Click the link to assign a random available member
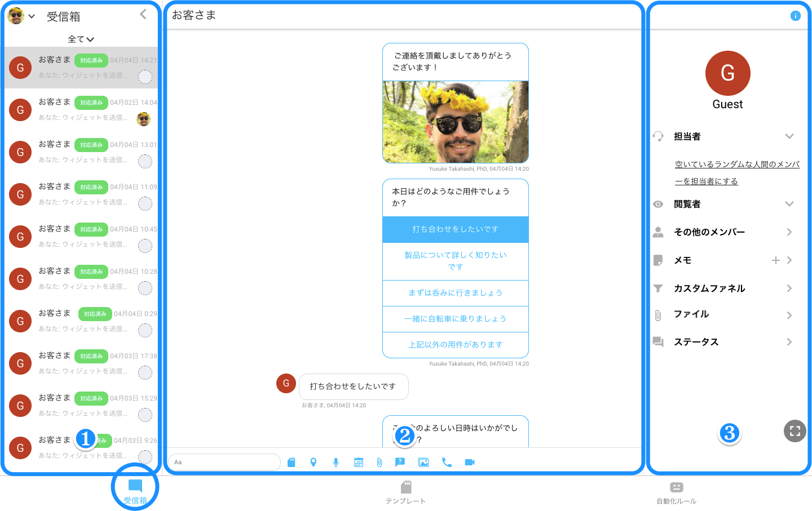 coord(737,173)
